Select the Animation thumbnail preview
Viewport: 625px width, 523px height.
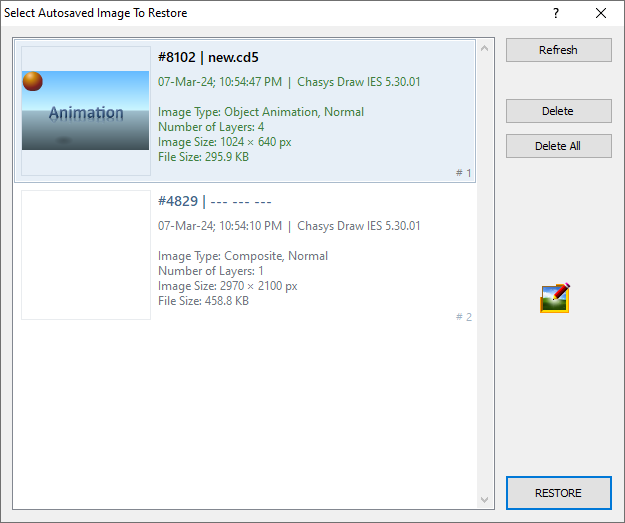coord(86,110)
